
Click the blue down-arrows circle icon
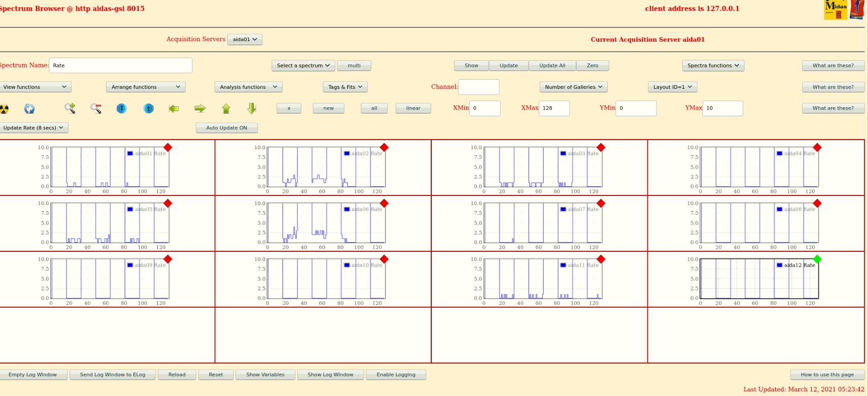[121, 108]
